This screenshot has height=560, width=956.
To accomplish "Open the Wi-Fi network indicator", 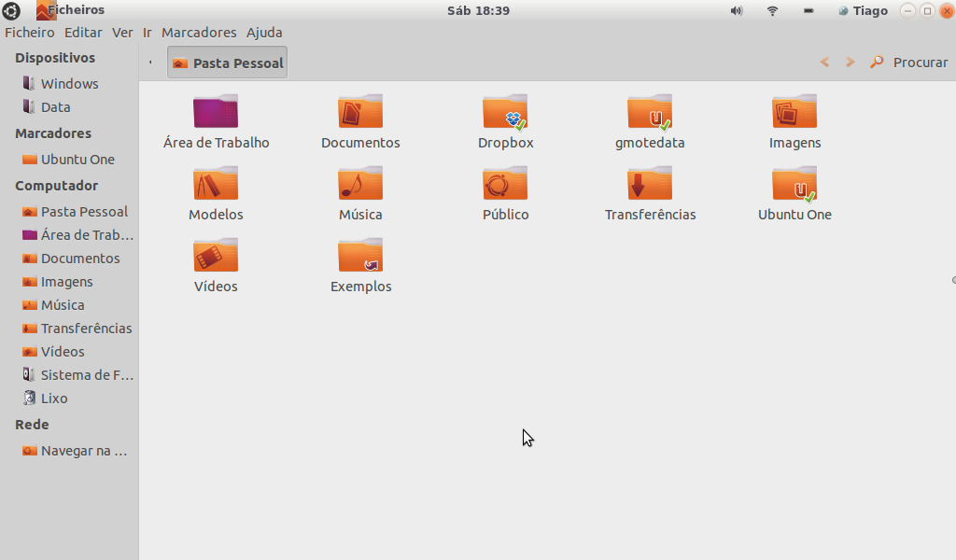I will [772, 11].
